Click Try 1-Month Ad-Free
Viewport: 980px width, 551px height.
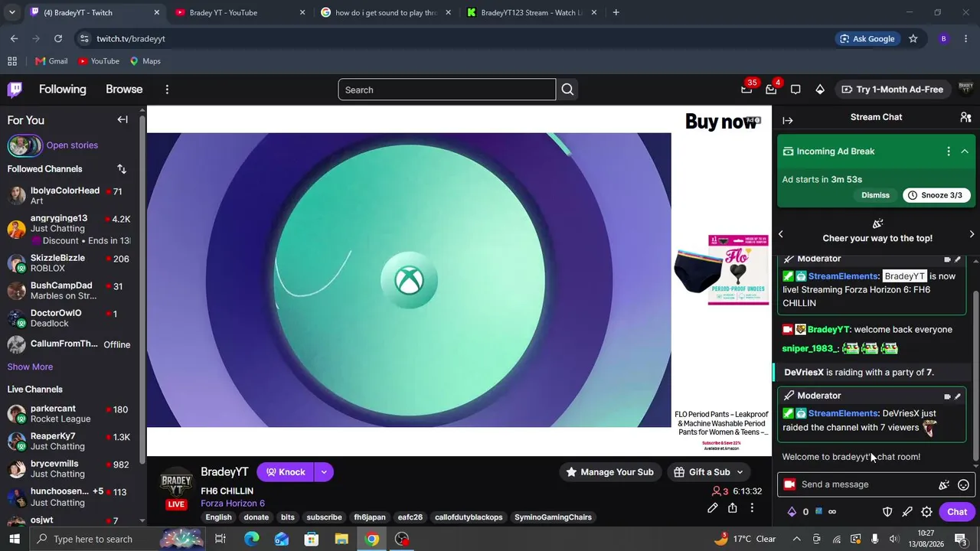coord(892,90)
